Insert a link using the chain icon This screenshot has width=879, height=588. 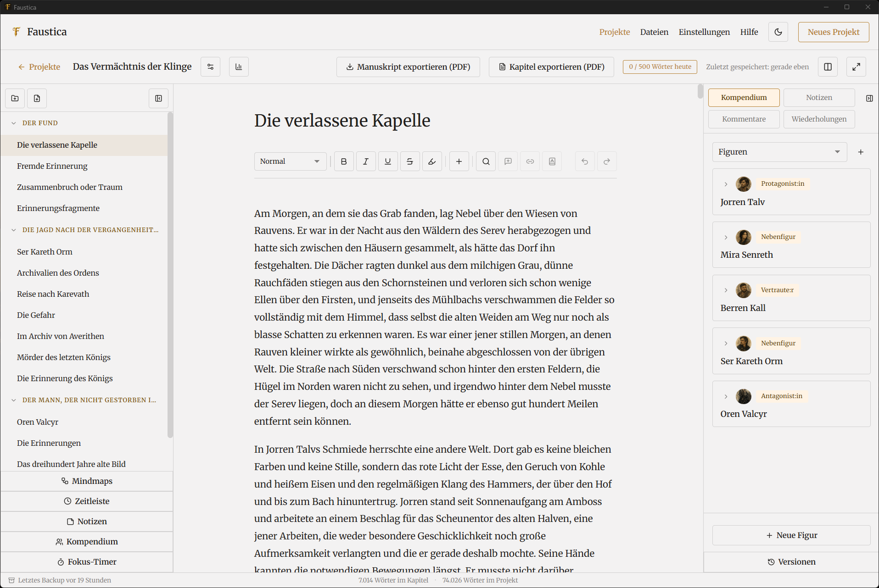pyautogui.click(x=530, y=161)
